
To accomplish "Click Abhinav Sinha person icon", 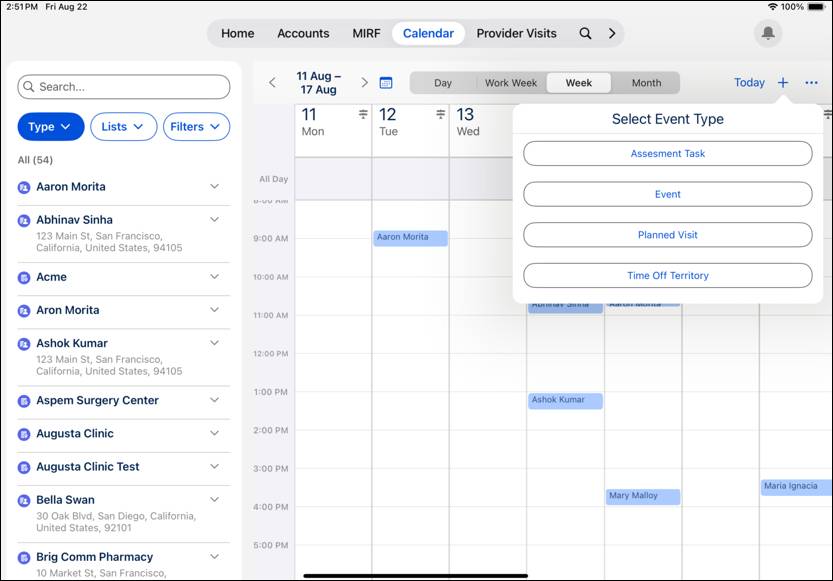I will pyautogui.click(x=24, y=220).
